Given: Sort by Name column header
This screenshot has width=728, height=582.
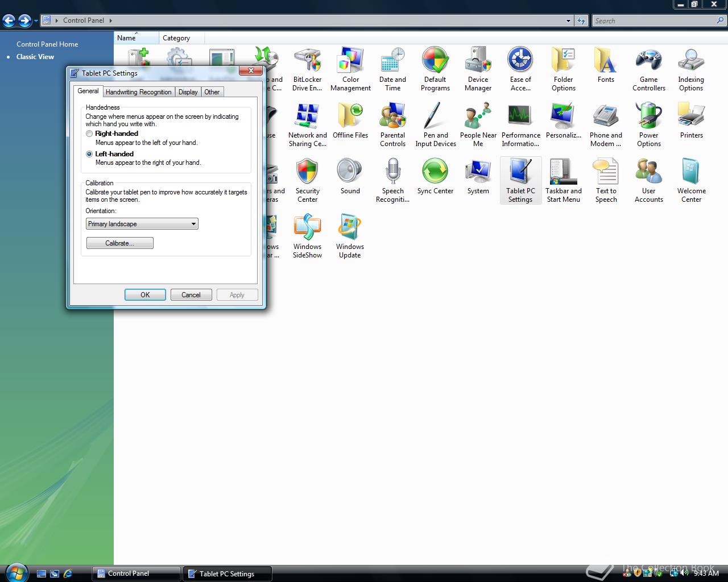Looking at the screenshot, I should [136, 38].
